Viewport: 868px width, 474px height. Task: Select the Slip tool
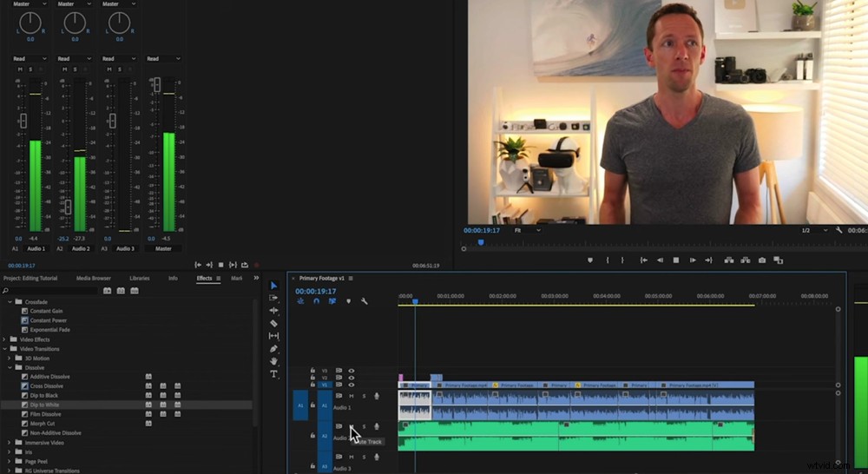[x=273, y=336]
